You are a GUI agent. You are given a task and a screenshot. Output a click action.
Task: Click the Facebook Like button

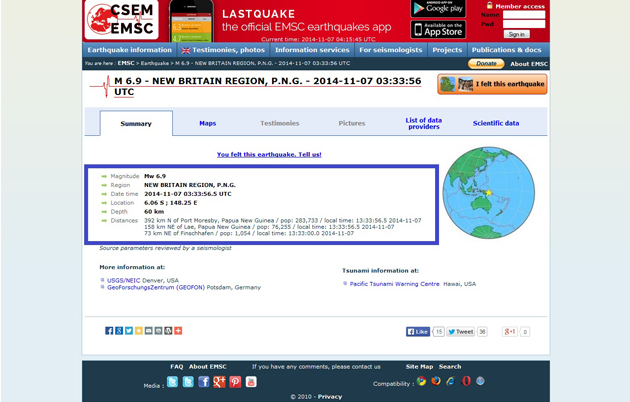coord(418,331)
